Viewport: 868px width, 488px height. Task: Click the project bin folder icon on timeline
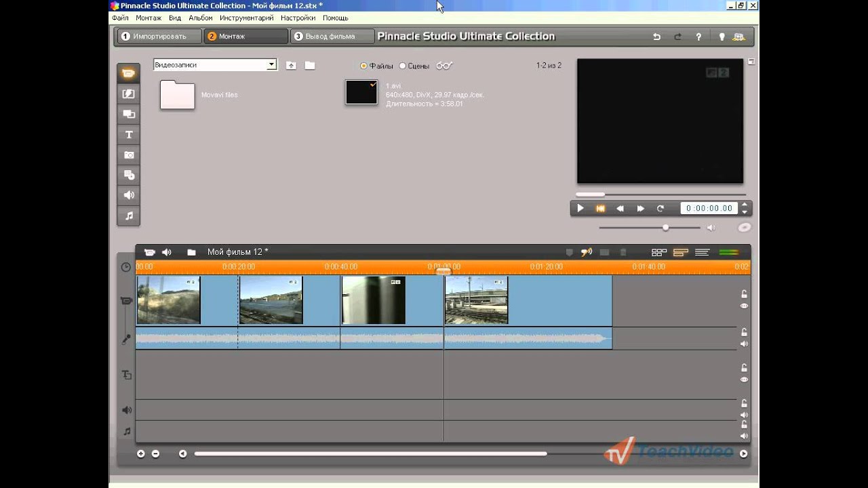pyautogui.click(x=191, y=252)
